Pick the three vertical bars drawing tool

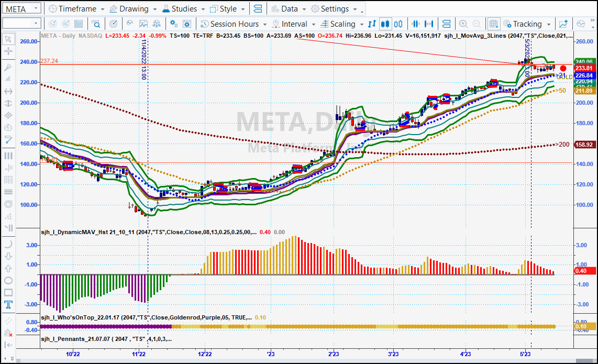click(8, 156)
